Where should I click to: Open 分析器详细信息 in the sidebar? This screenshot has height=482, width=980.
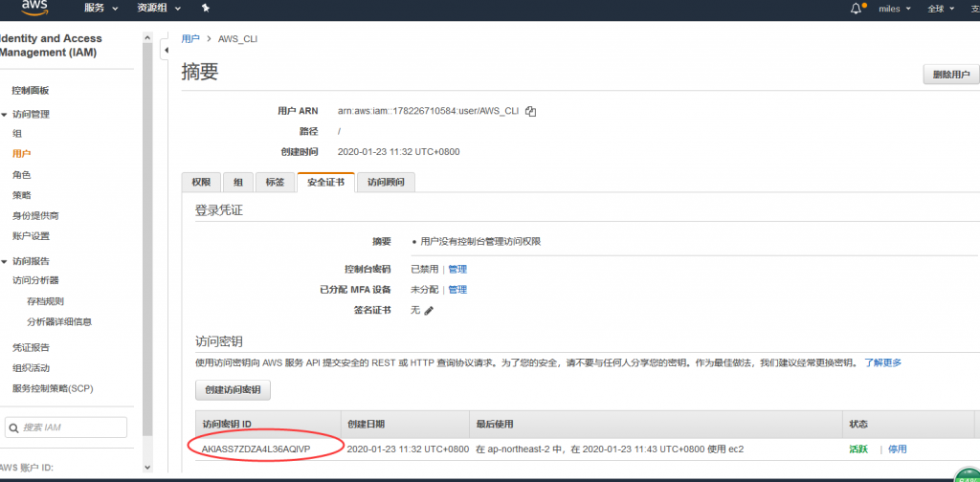pyautogui.click(x=59, y=322)
